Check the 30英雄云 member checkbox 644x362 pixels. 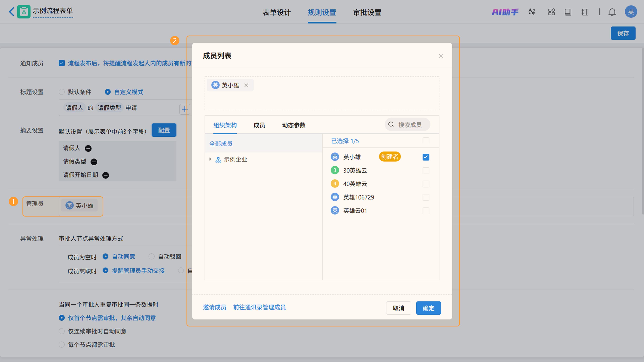tap(426, 171)
